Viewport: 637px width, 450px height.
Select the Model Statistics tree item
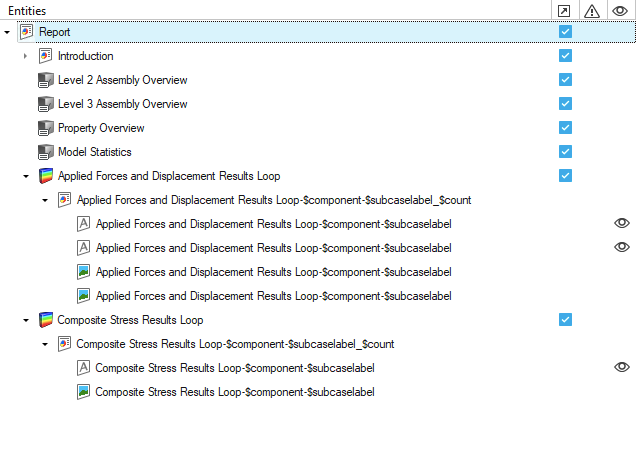point(94,152)
